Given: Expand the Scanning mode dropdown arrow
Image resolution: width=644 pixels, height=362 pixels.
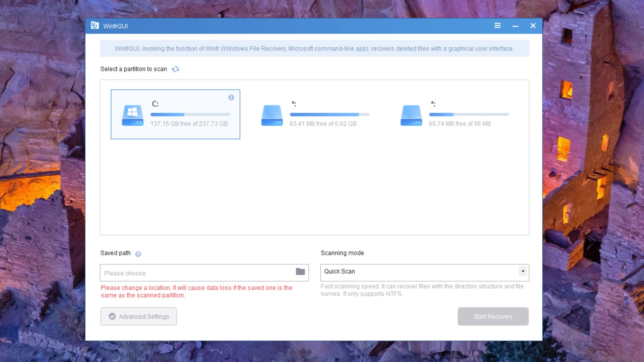Looking at the screenshot, I should (x=523, y=271).
